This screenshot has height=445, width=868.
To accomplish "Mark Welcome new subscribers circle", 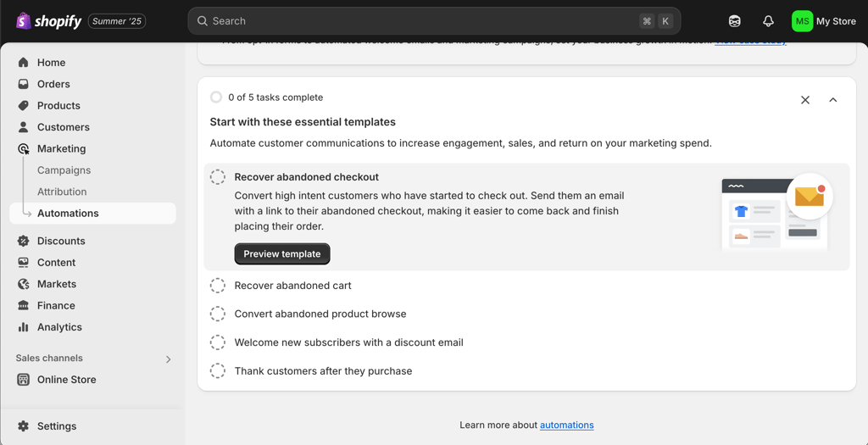I will pos(218,342).
